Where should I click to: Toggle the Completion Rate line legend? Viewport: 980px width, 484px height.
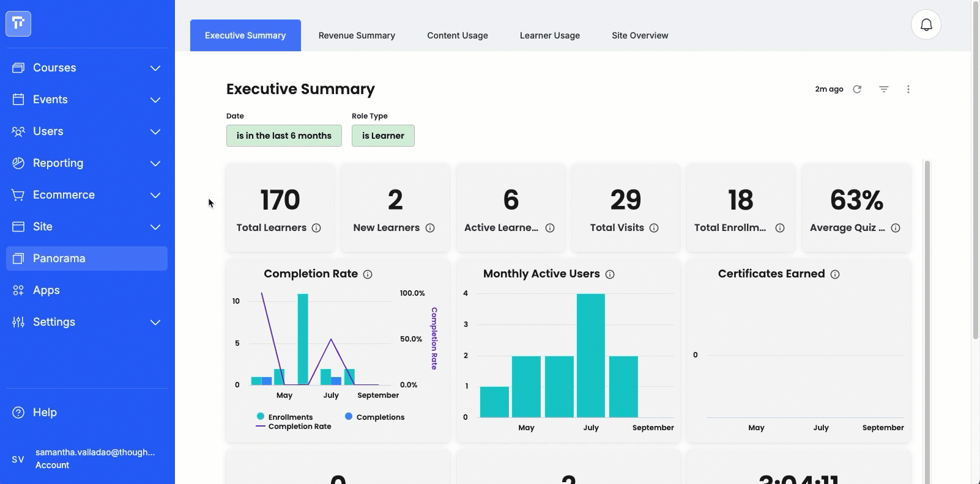pyautogui.click(x=294, y=427)
